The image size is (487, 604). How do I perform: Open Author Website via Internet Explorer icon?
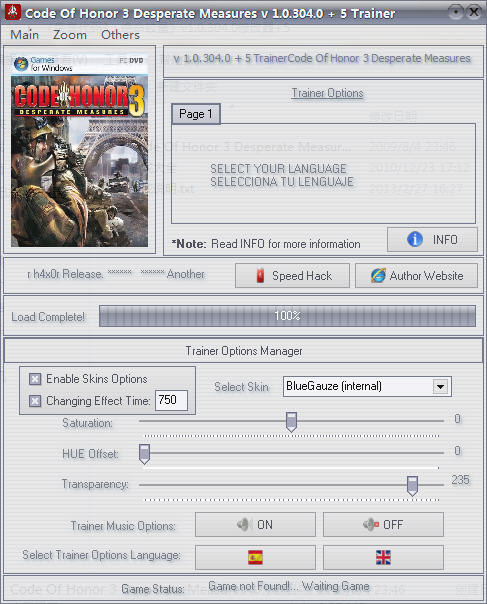(378, 275)
